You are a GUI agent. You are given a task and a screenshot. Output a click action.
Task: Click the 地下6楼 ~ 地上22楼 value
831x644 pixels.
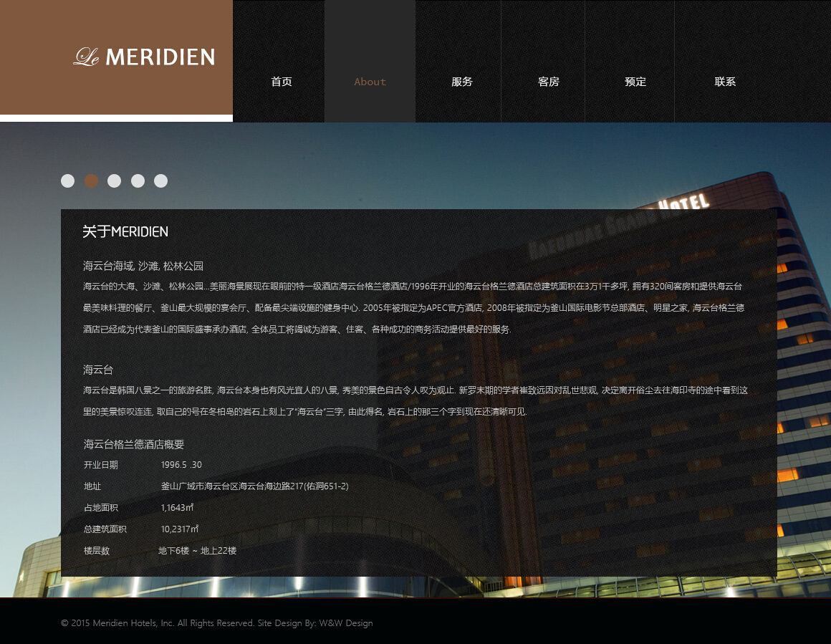pos(197,551)
